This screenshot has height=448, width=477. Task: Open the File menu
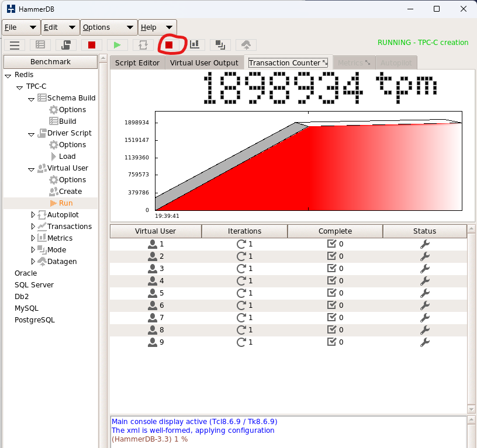click(x=21, y=27)
